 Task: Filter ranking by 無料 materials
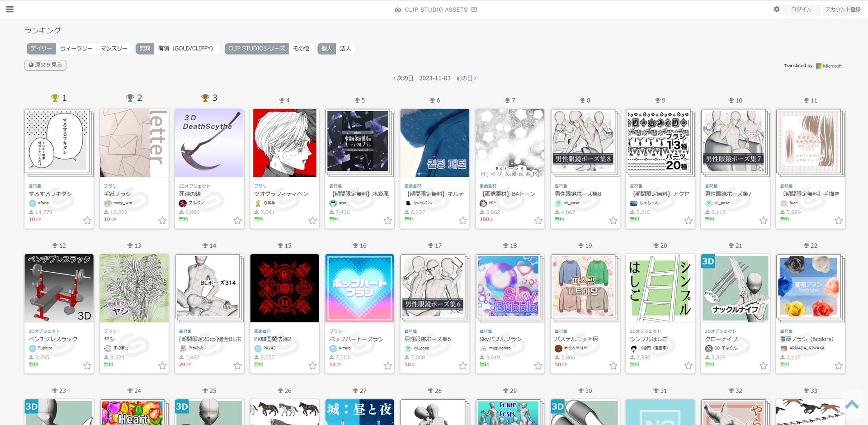pos(145,48)
